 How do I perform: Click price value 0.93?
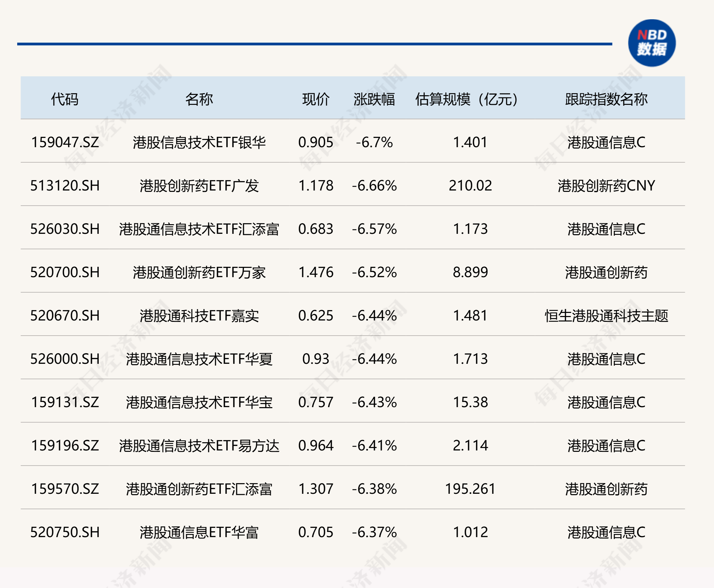pyautogui.click(x=316, y=359)
